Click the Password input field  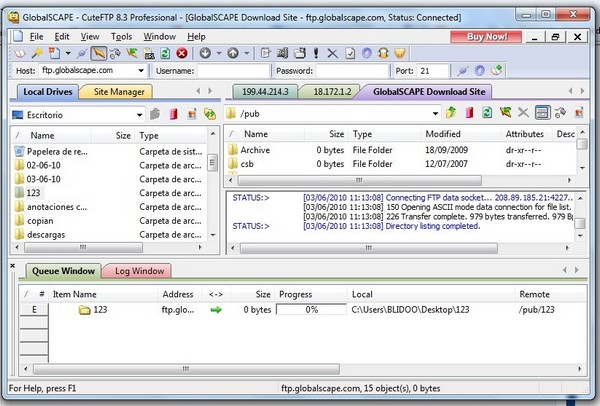tap(352, 71)
